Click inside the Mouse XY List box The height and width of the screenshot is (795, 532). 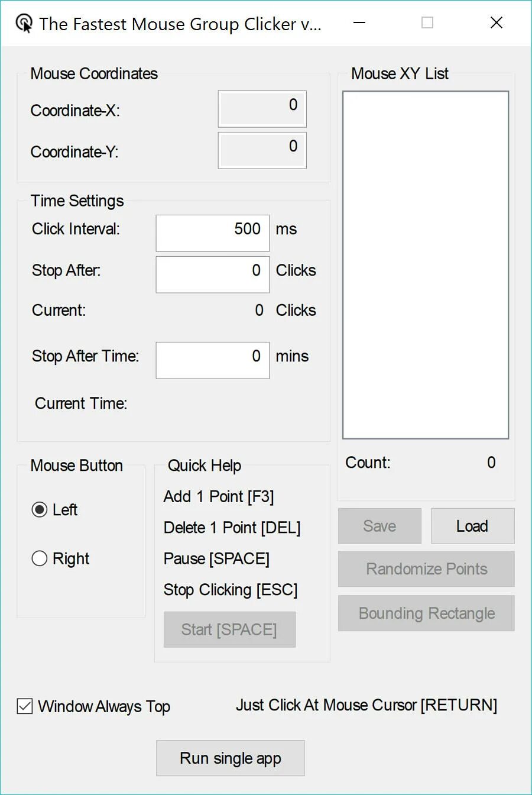(426, 265)
